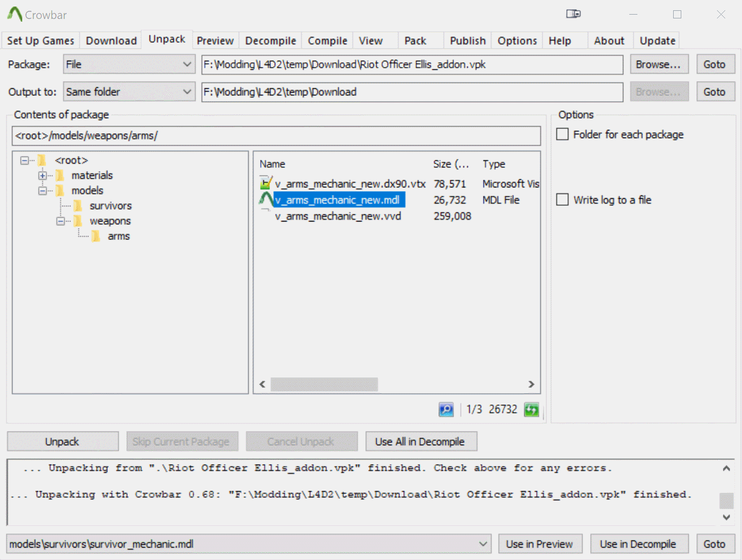Collapse the models folder node
Image resolution: width=742 pixels, height=560 pixels.
[42, 191]
